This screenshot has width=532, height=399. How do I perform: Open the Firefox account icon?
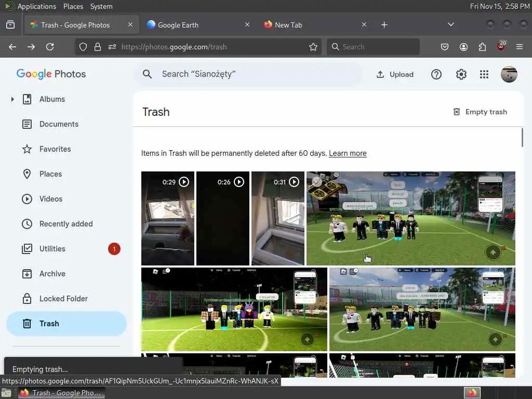(463, 47)
